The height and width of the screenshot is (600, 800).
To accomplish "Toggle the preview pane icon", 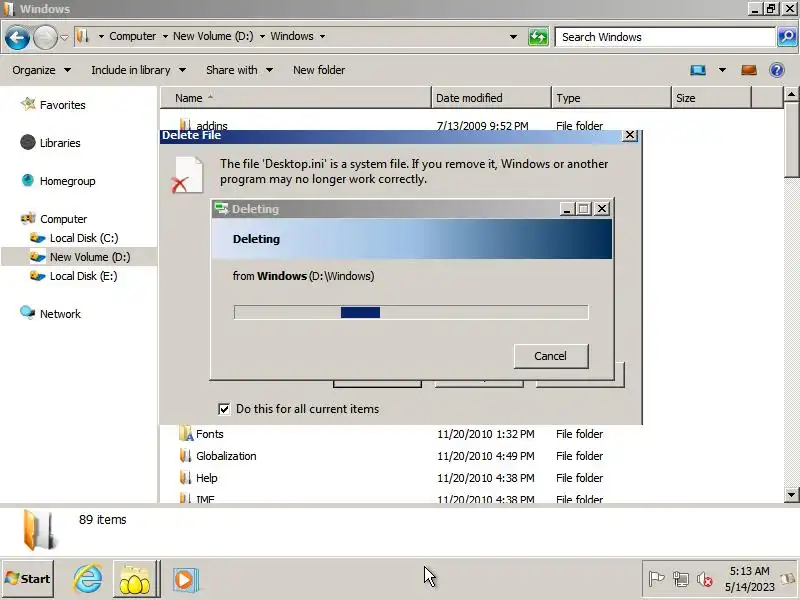I will tap(748, 70).
